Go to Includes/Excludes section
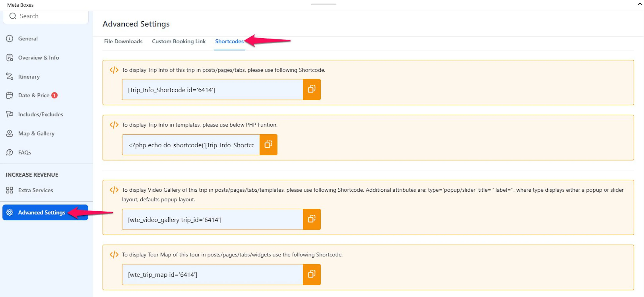 click(x=40, y=114)
